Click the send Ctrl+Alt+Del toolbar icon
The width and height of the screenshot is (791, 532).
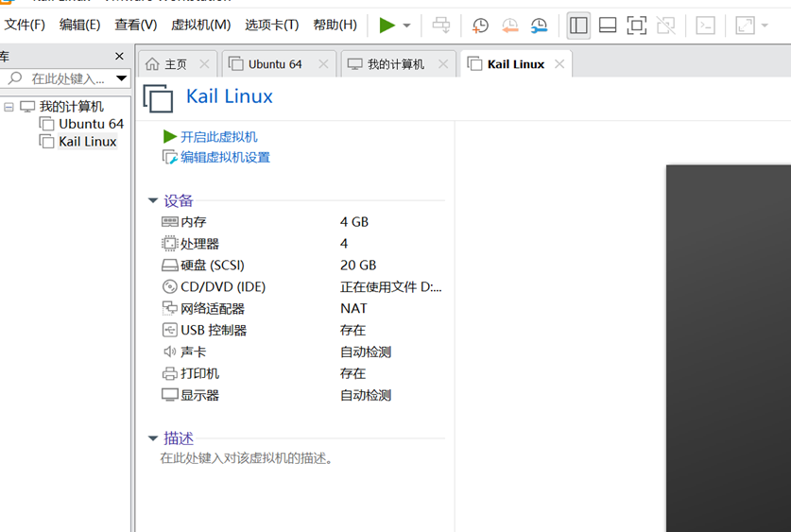[x=441, y=25]
